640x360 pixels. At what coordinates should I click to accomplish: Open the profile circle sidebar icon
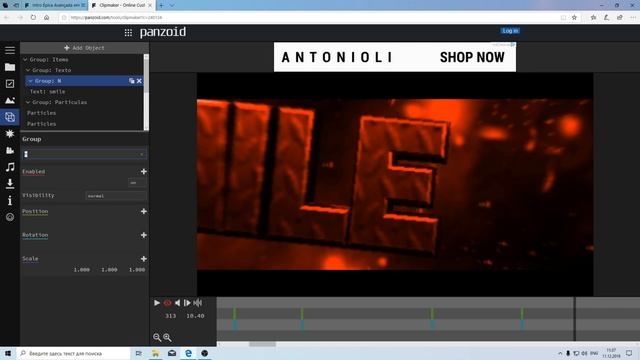pos(10,217)
